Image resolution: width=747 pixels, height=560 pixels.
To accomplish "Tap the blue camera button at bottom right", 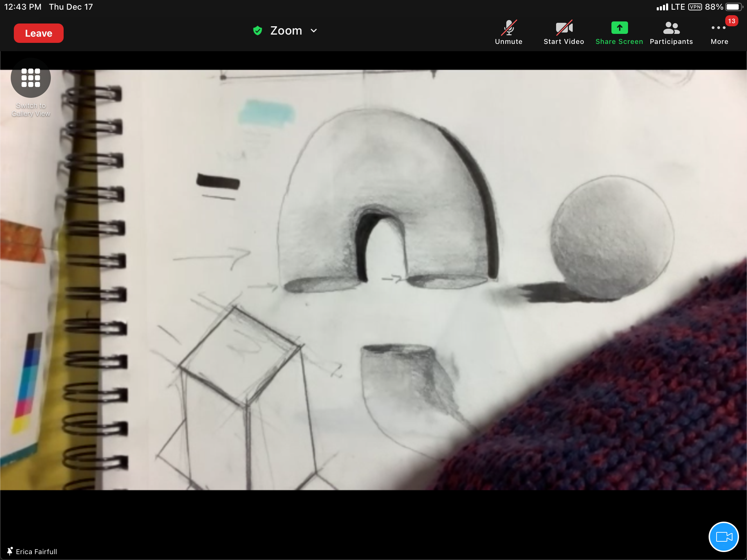I will point(724,537).
